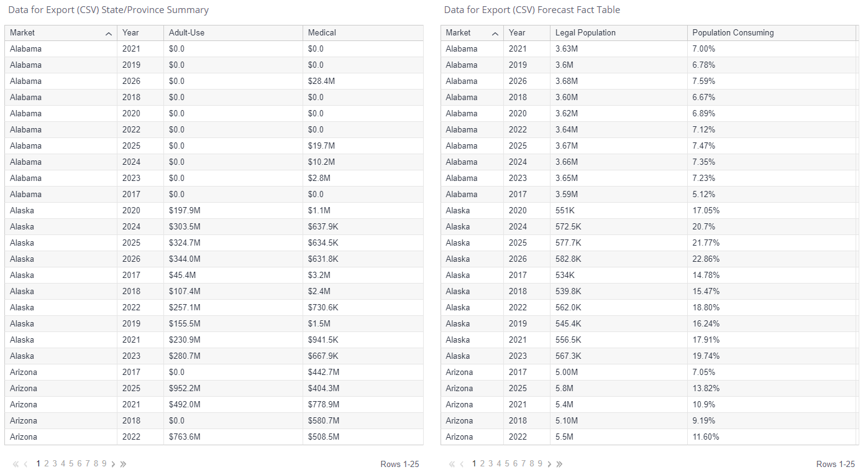Click Year header in Forecast Fact Table
Viewport: 868px width, 472px height.
(x=517, y=33)
